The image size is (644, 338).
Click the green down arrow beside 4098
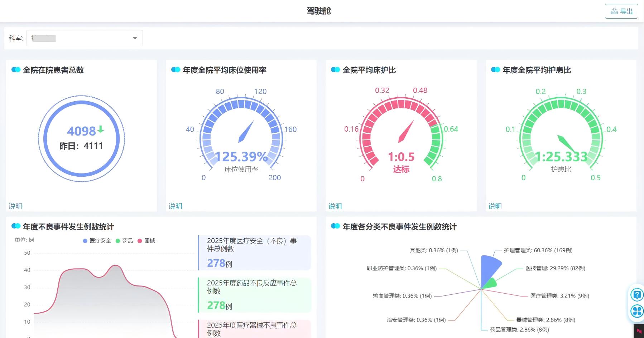[x=101, y=129]
